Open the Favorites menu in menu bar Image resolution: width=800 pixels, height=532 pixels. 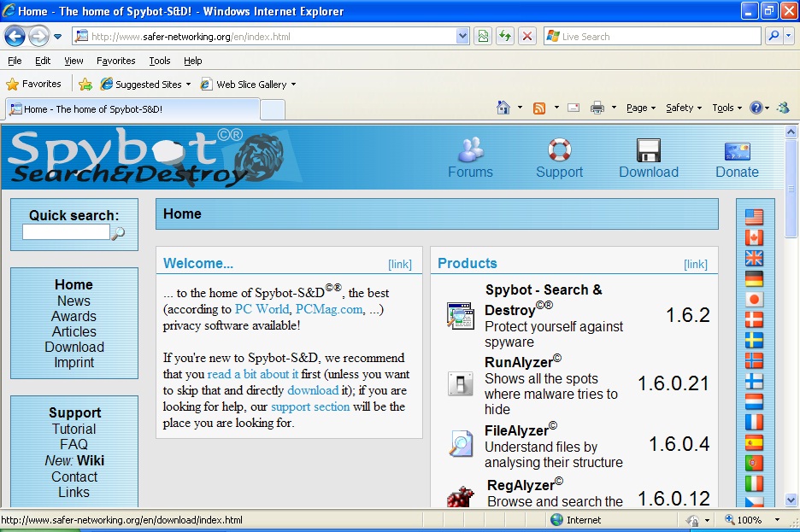[x=116, y=61]
